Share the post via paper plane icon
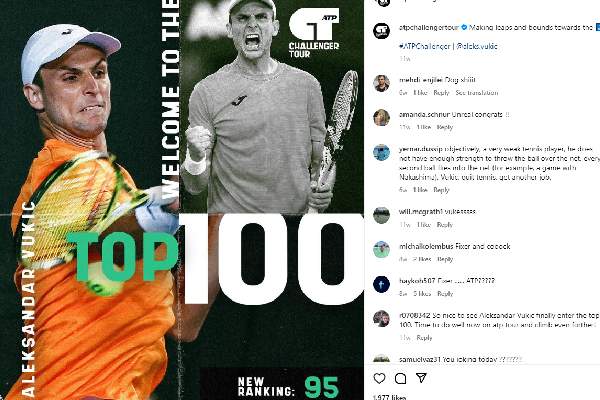Image resolution: width=600 pixels, height=400 pixels. [x=421, y=378]
